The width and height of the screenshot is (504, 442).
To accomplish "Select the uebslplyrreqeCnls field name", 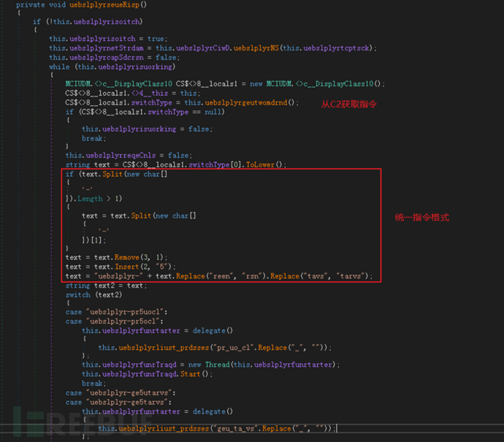I will click(121, 156).
